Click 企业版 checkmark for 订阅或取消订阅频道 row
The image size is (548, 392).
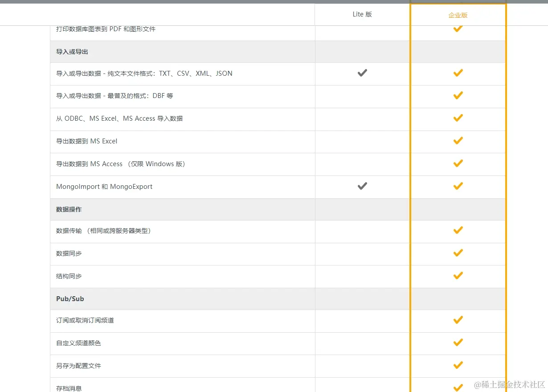458,320
